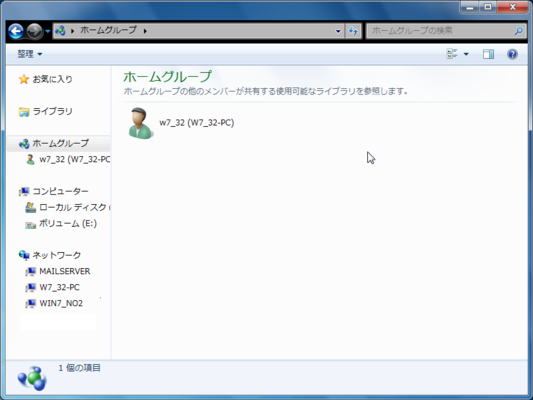Toggle the preview pane button
This screenshot has height=400, width=533.
pos(488,54)
